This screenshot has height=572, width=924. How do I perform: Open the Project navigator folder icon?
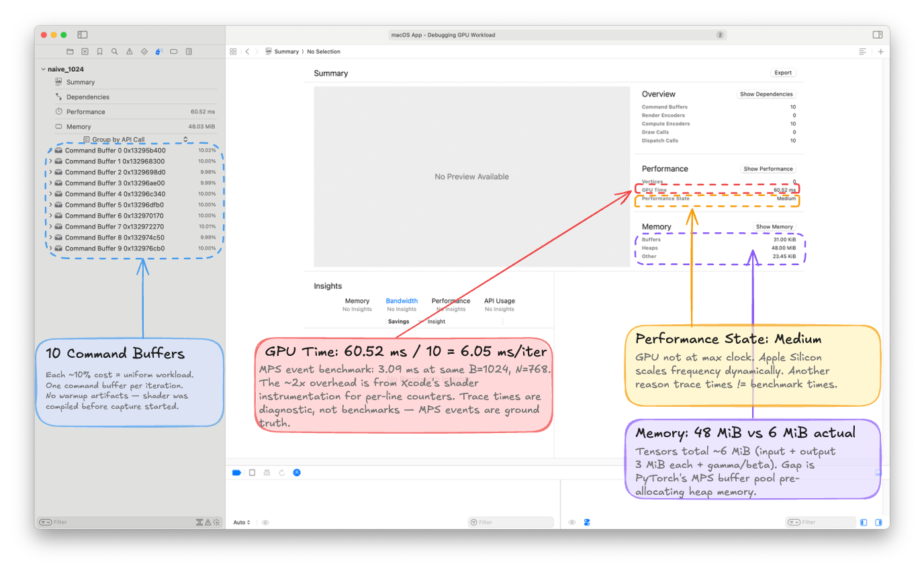(70, 52)
